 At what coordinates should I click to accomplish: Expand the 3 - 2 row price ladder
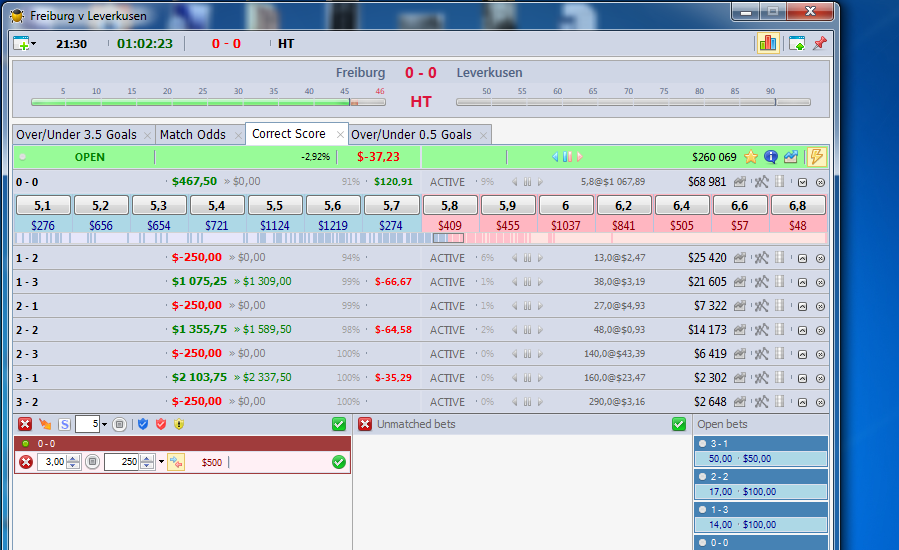803,402
